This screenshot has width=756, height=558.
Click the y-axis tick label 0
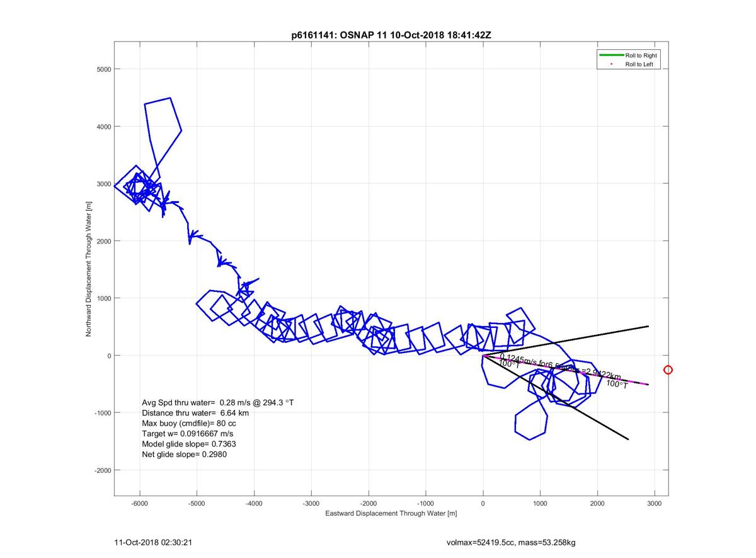(110, 356)
